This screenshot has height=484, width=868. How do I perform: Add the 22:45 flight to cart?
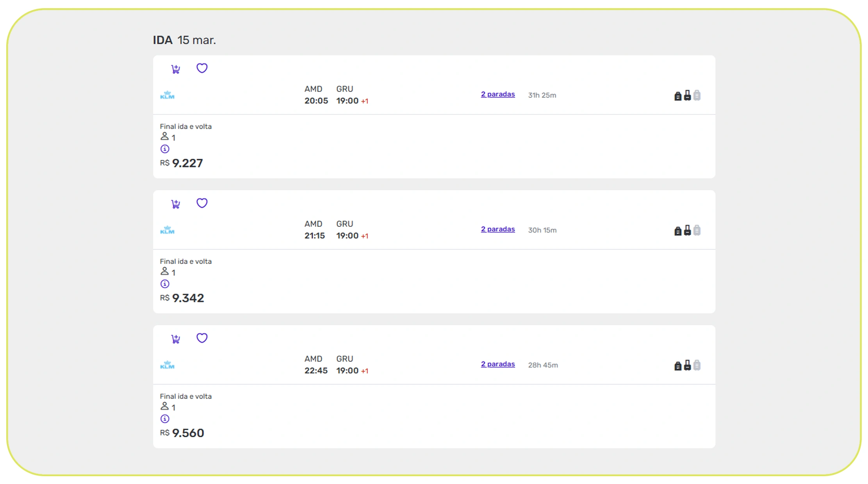175,339
